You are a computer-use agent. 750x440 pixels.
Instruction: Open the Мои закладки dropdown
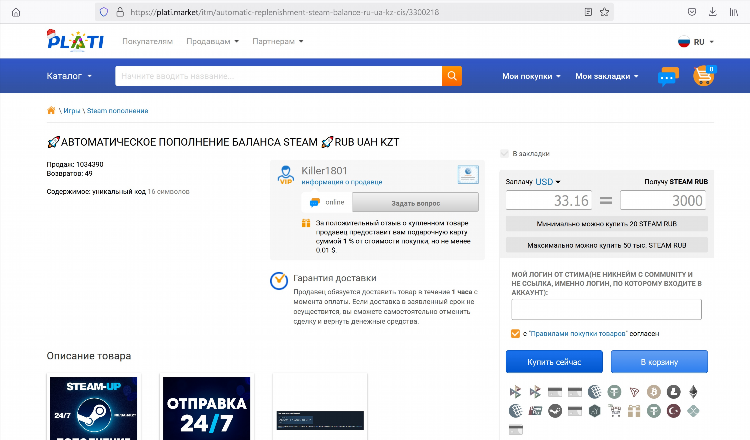pos(607,76)
